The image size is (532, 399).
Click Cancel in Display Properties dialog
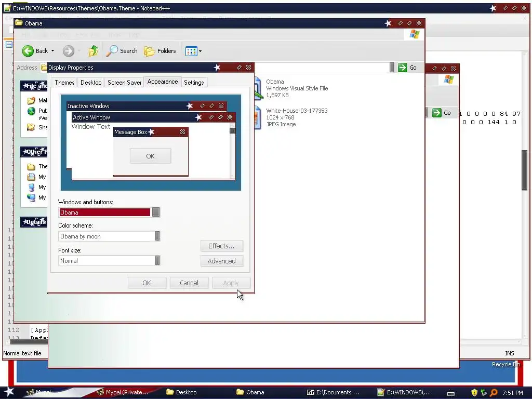pyautogui.click(x=189, y=283)
